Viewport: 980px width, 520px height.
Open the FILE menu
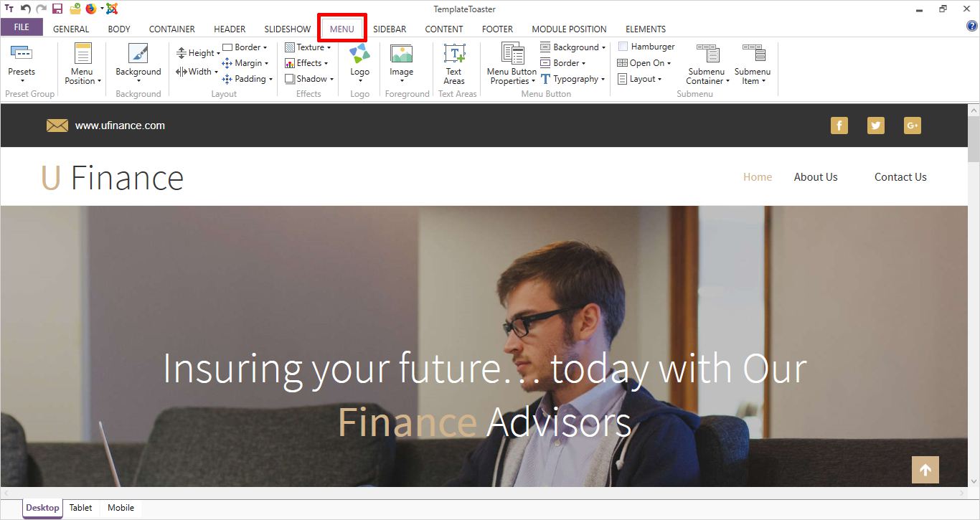point(22,27)
